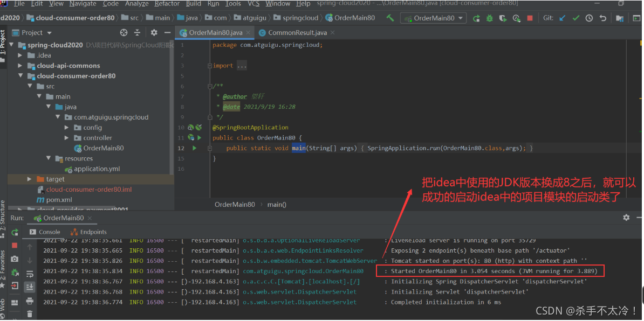644x321 pixels.
Task: Stop the app with the toolbar red square
Action: click(x=530, y=18)
